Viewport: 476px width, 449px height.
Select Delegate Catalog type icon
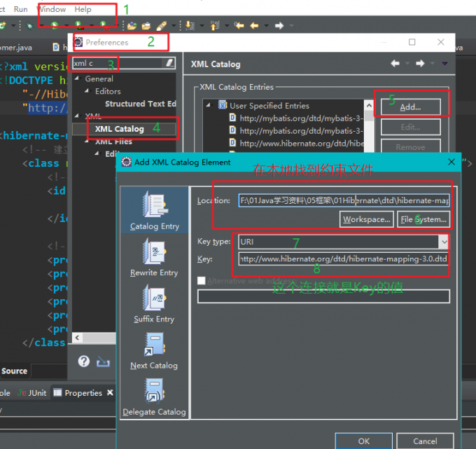[155, 391]
